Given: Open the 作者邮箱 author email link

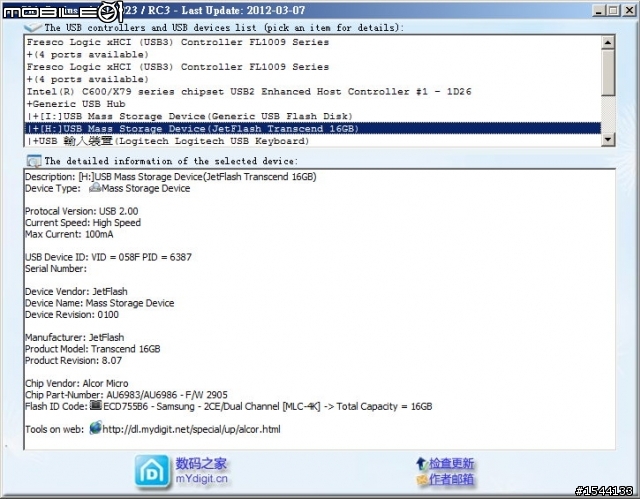Looking at the screenshot, I should [x=451, y=479].
